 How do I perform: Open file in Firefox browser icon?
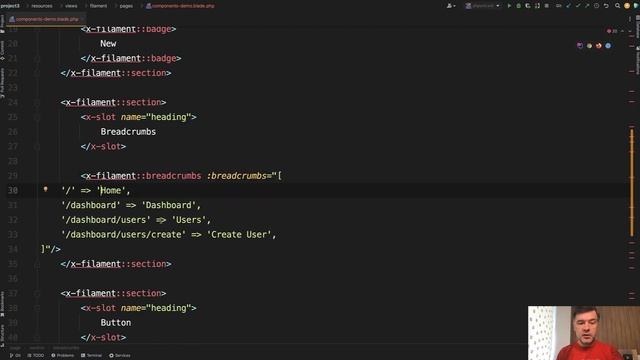click(599, 46)
